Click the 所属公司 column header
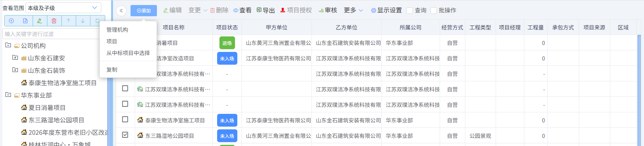Viewport: 644px width, 146px height. click(411, 27)
